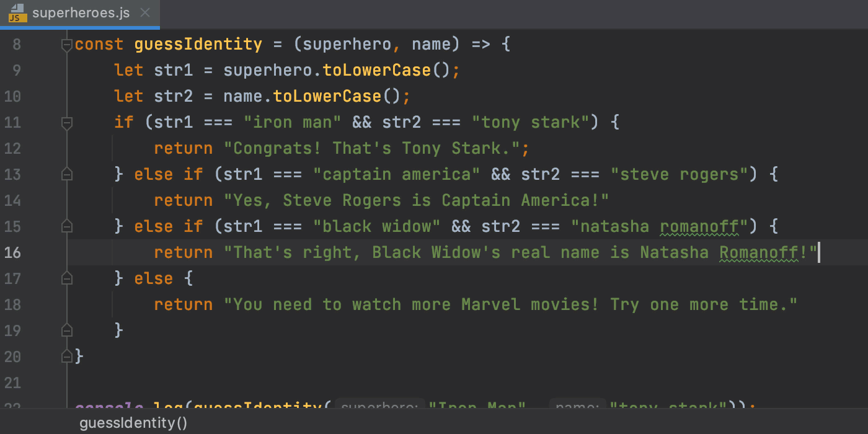Toggle the fold marker on line 13
Screen dimensions: 868x434
pos(67,175)
